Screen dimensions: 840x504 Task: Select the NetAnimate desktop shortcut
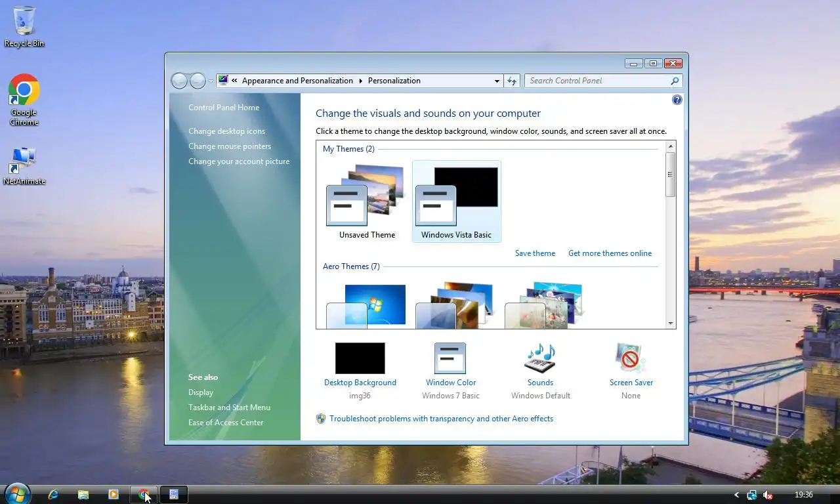click(24, 165)
